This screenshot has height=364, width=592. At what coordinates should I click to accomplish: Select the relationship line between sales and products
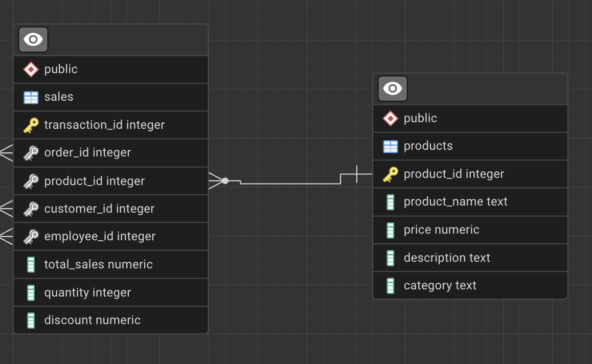289,183
